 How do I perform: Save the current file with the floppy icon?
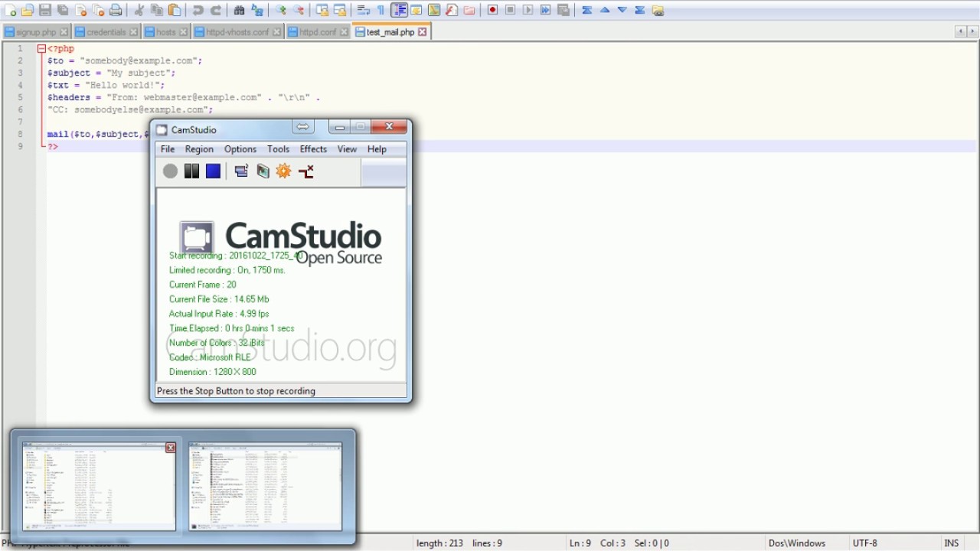pos(44,11)
